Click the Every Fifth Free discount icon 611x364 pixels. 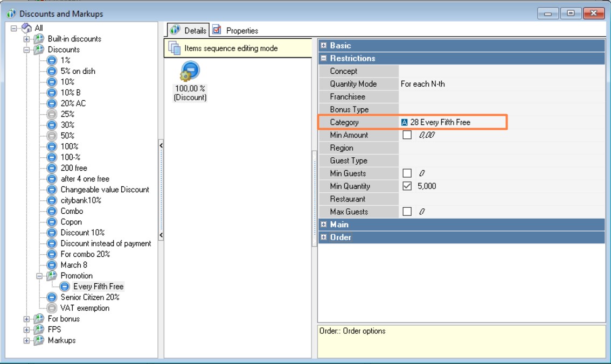point(65,286)
